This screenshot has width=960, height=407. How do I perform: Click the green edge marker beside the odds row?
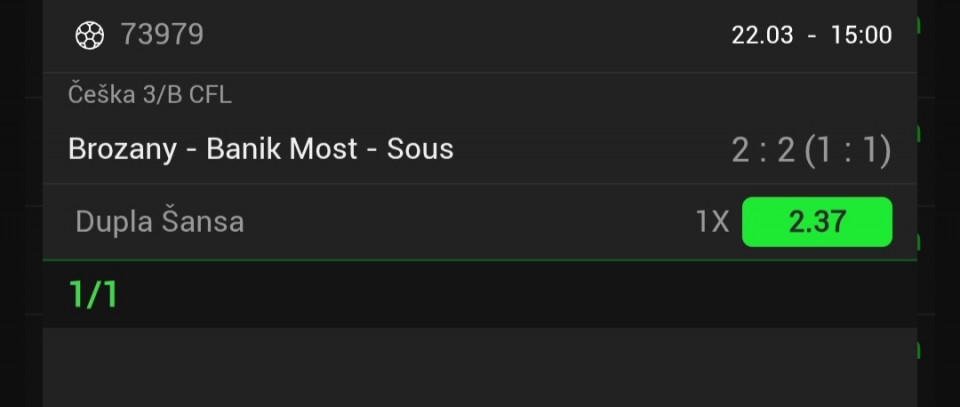point(919,240)
